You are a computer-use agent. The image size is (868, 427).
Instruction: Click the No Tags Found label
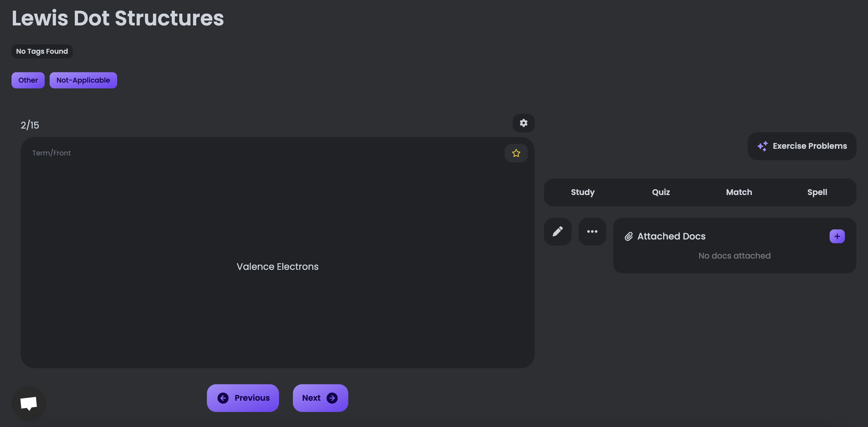coord(42,51)
